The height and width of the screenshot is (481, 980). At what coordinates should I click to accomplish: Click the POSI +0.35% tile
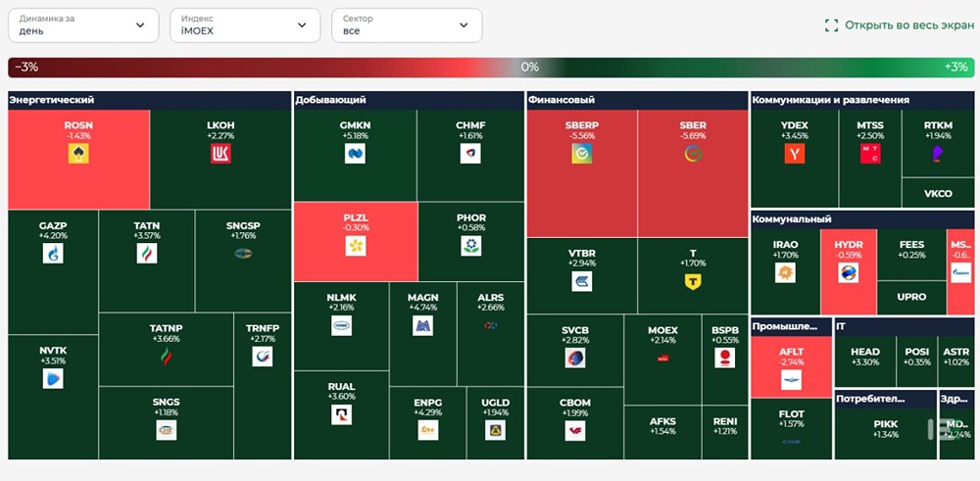pyautogui.click(x=917, y=361)
